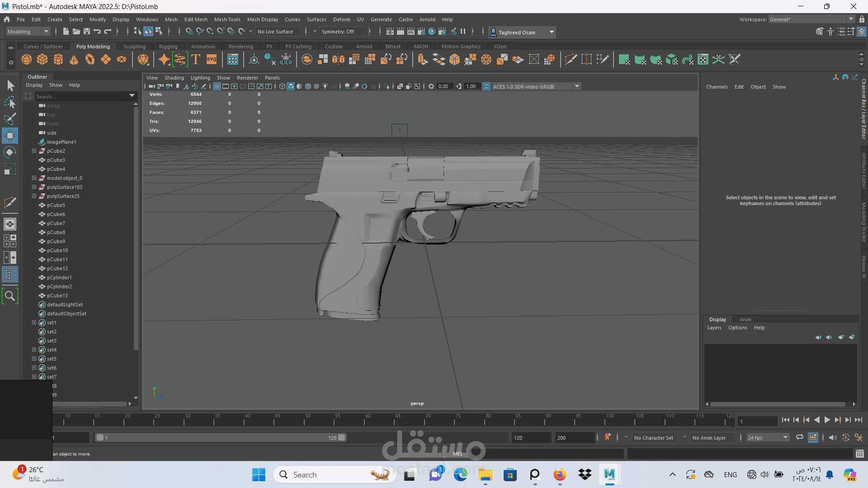This screenshot has height=488, width=868.
Task: Toggle audio mute speaker in range bar
Action: (833, 437)
